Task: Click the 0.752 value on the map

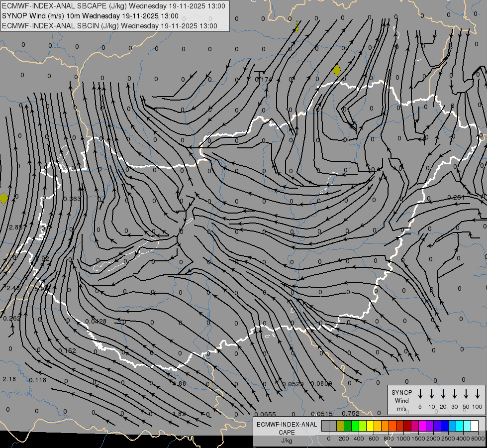Action: point(351,413)
